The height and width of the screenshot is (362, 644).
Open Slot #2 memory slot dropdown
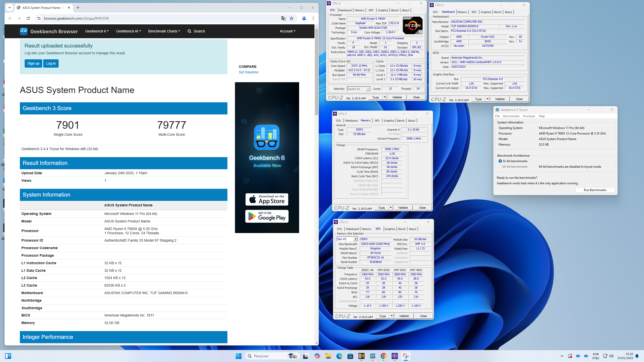(x=347, y=239)
